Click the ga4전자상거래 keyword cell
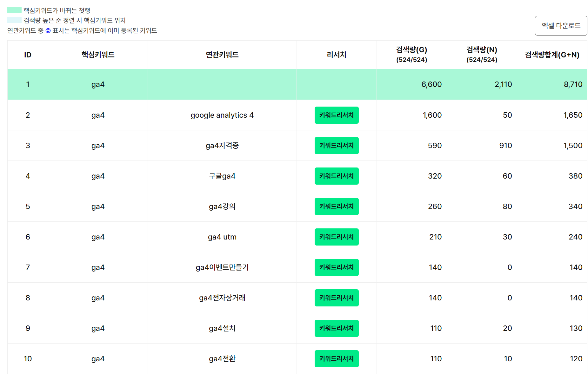 [x=222, y=298]
